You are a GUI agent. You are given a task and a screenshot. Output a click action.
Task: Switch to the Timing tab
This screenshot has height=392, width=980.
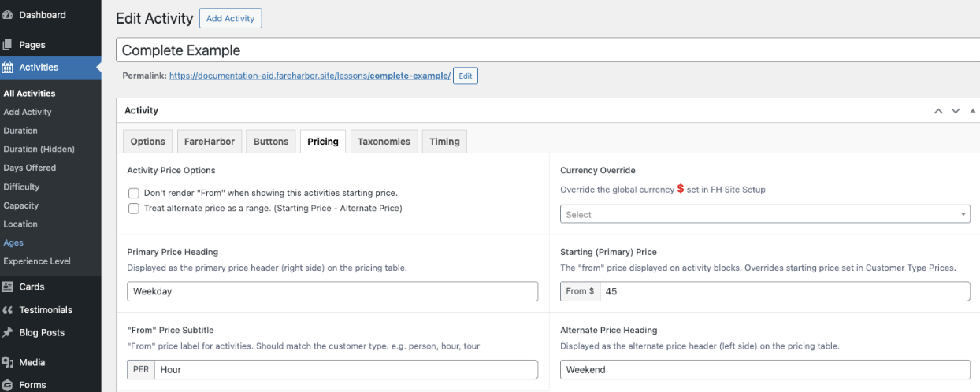point(444,142)
